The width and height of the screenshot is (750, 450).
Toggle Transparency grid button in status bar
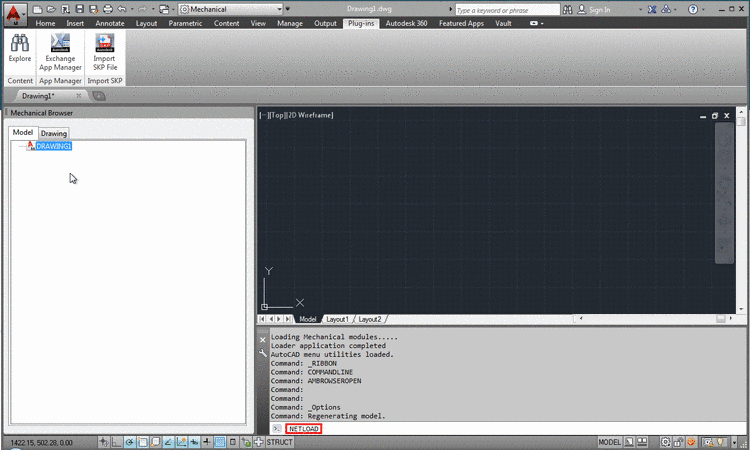pos(220,442)
